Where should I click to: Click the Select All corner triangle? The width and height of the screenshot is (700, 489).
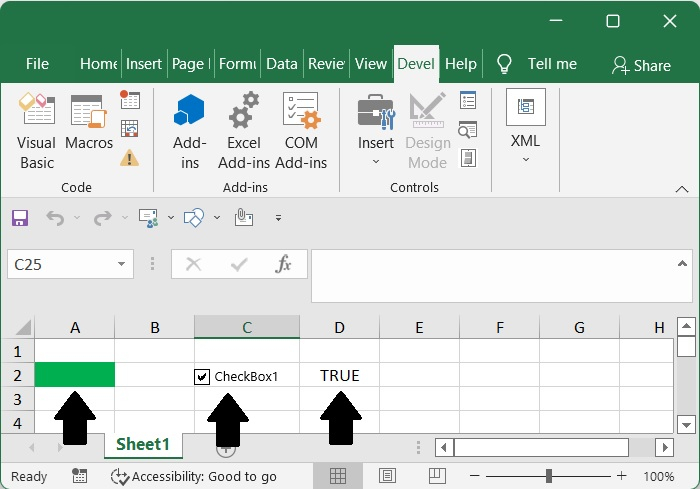pos(23,327)
